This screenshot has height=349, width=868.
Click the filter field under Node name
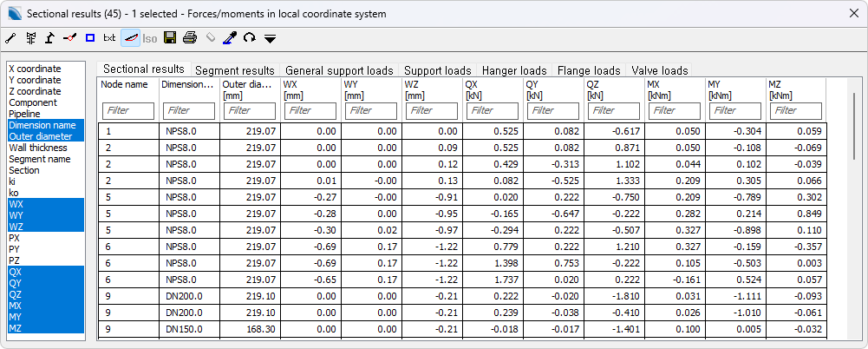pos(127,111)
